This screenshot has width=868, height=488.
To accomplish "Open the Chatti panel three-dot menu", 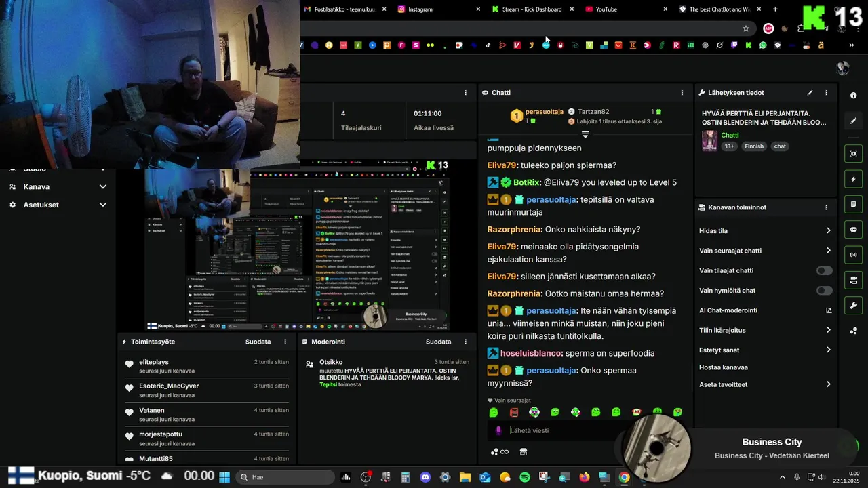I will pyautogui.click(x=682, y=93).
